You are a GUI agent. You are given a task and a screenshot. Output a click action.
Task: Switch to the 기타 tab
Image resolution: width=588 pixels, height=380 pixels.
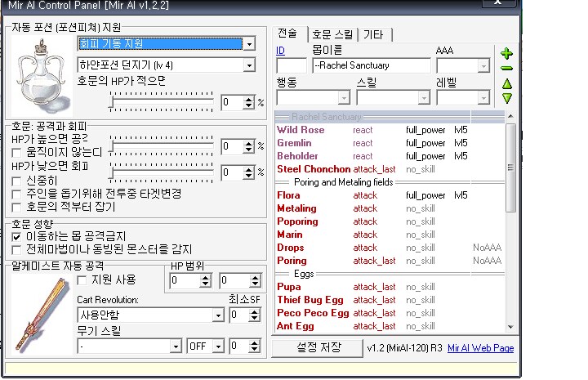click(x=376, y=34)
